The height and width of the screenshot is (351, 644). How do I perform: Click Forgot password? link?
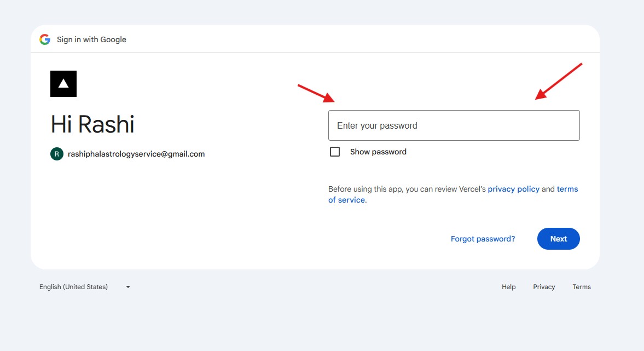pyautogui.click(x=483, y=239)
